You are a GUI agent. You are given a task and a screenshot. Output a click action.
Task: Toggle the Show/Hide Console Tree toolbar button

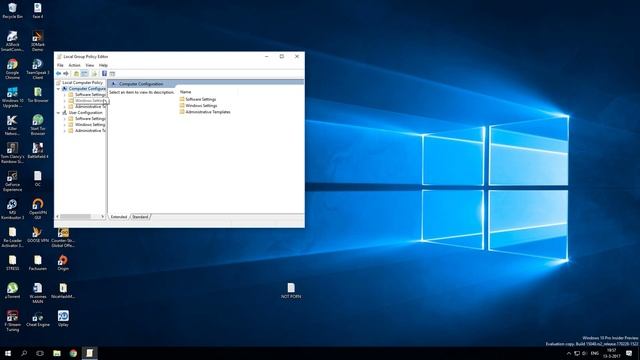(84, 73)
